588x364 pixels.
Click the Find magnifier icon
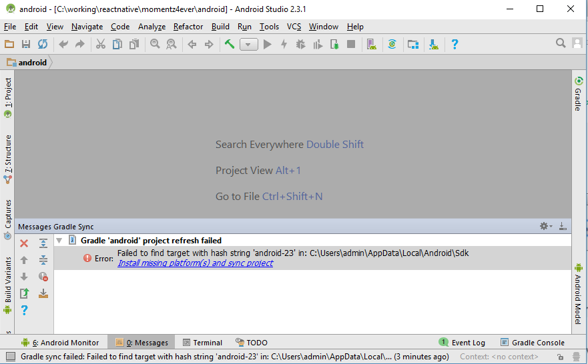(154, 44)
